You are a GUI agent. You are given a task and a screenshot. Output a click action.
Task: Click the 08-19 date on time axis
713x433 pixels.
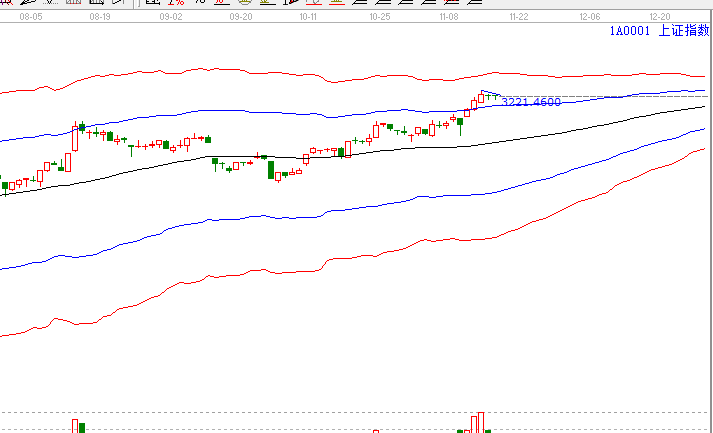coord(100,17)
